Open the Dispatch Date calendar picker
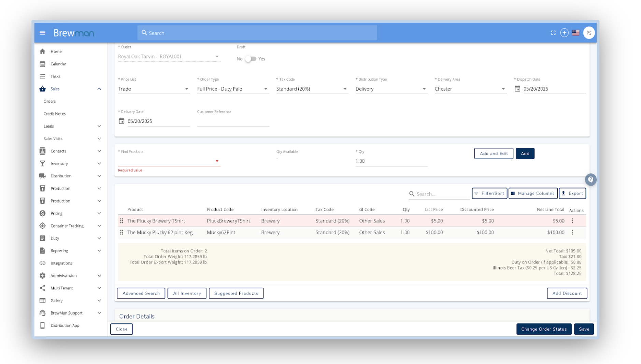 [517, 89]
